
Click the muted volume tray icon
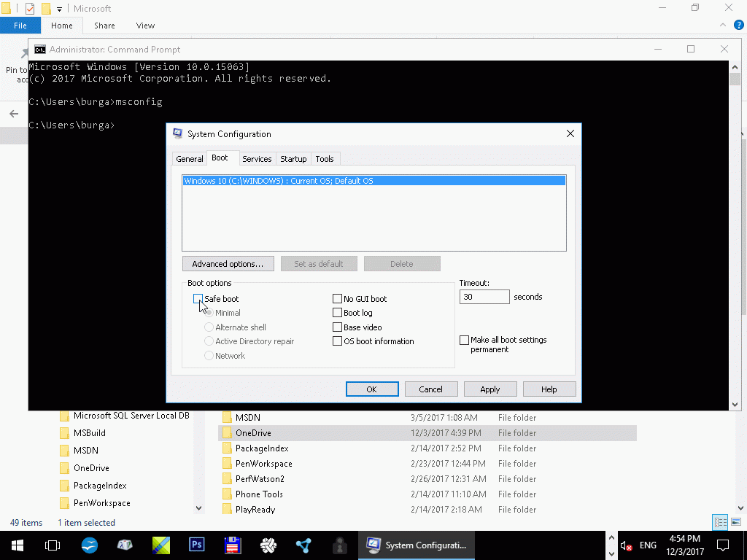point(626,545)
